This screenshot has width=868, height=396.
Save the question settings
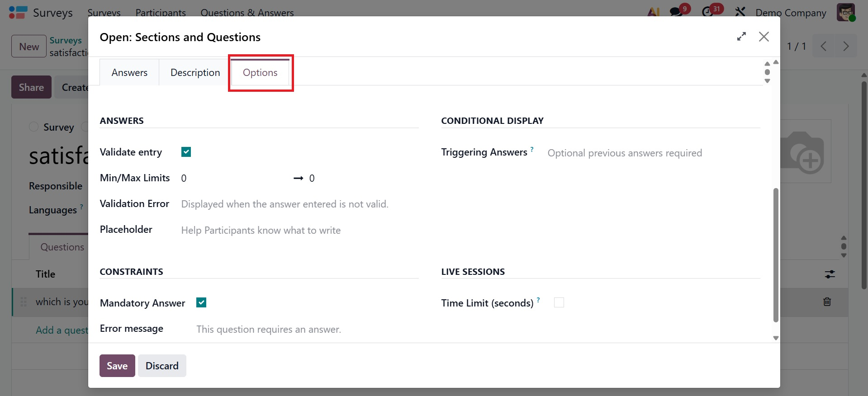(x=117, y=366)
